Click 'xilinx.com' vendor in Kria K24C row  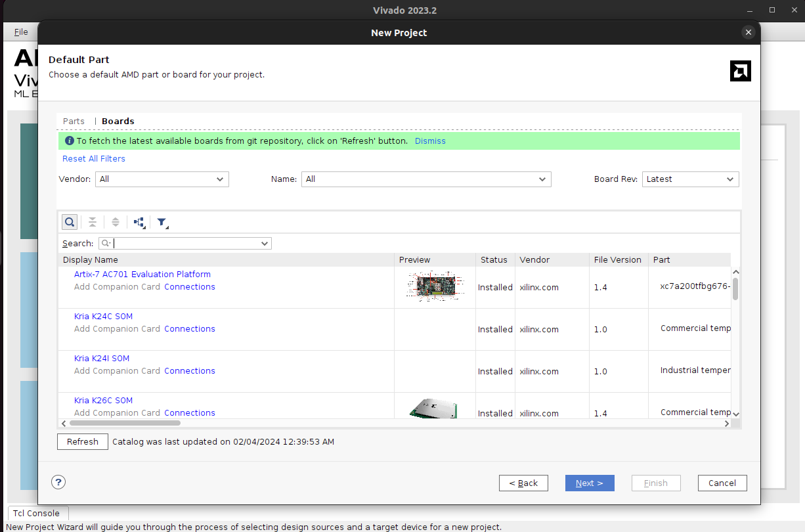pyautogui.click(x=539, y=329)
